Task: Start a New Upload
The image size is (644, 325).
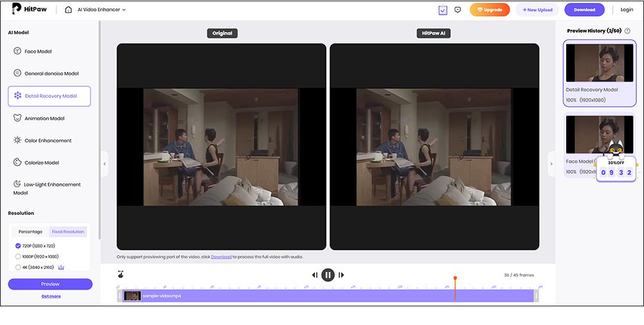Action: (x=537, y=10)
